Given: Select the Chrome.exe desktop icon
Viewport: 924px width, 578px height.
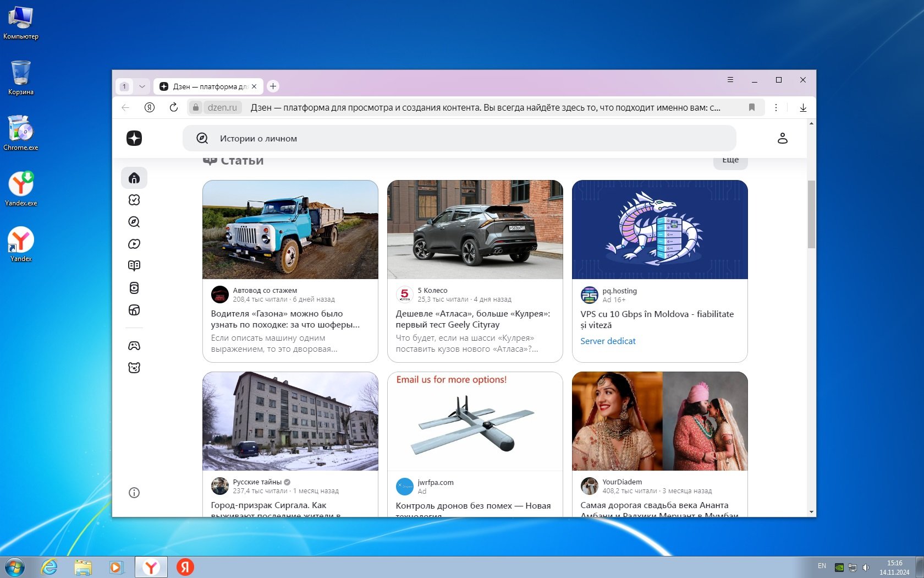Looking at the screenshot, I should click(x=21, y=133).
